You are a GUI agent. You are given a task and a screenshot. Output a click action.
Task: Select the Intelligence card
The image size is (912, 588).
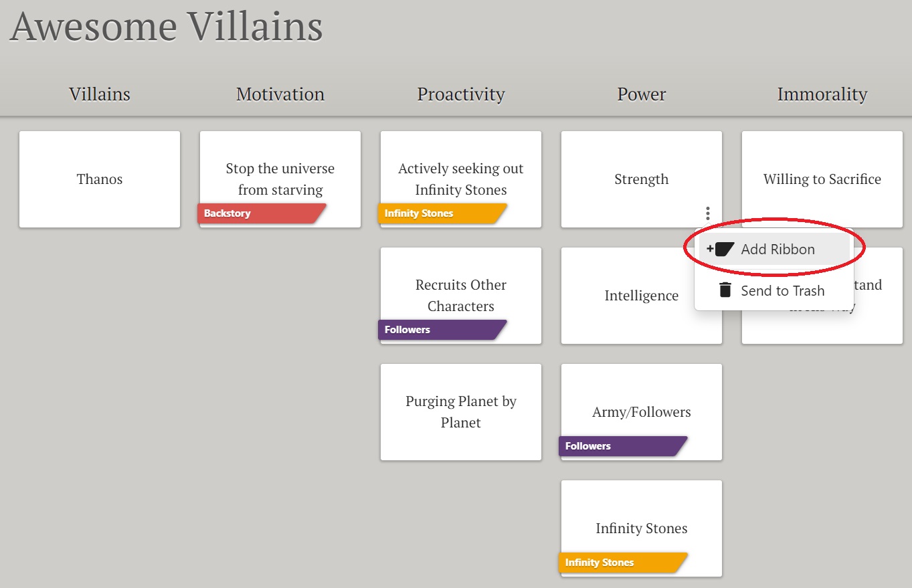click(642, 296)
